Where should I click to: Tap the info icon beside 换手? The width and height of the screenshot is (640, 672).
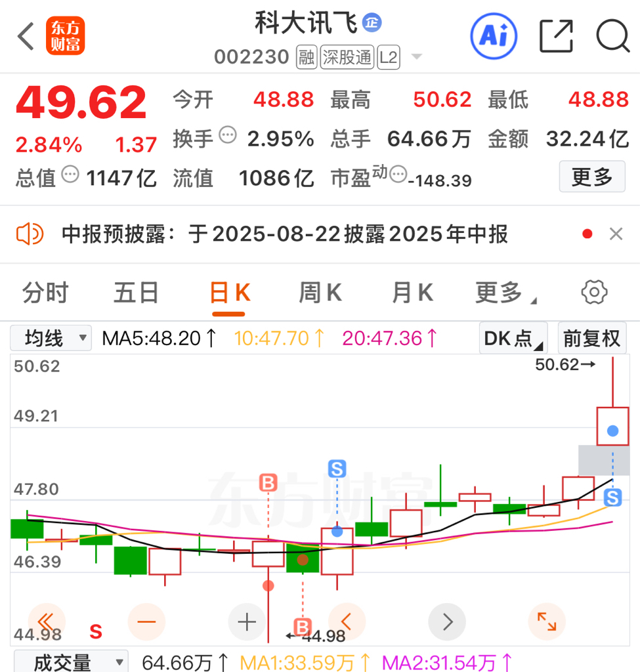[228, 135]
